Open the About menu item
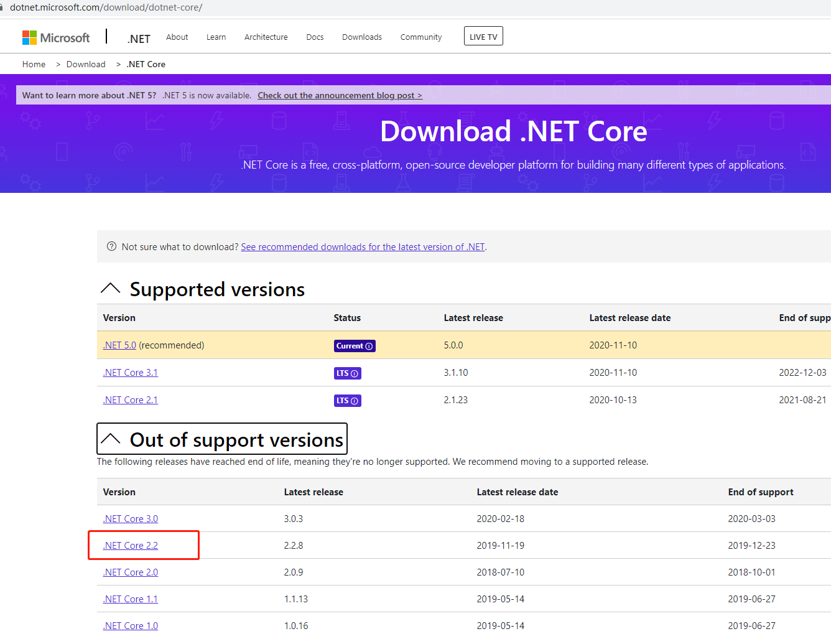This screenshot has height=644, width=831. 177,37
